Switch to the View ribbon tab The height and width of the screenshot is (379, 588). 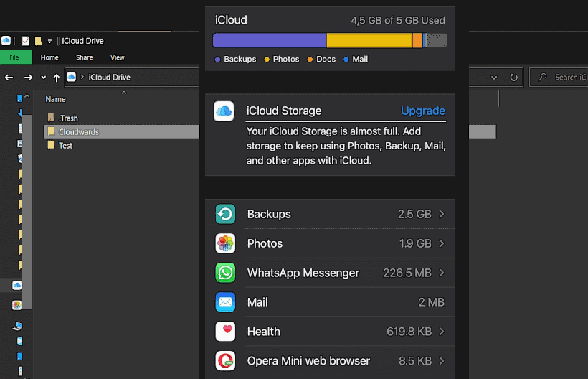point(118,57)
